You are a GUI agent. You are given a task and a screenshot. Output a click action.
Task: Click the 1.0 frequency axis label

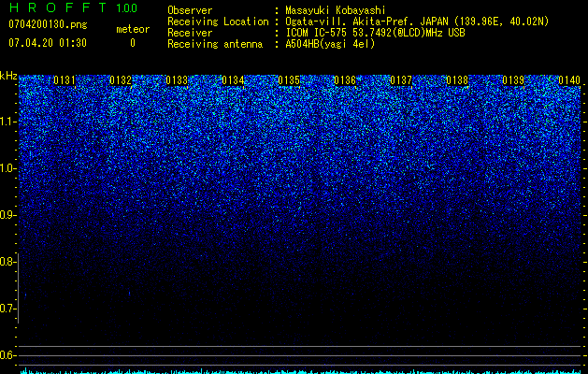(7, 168)
